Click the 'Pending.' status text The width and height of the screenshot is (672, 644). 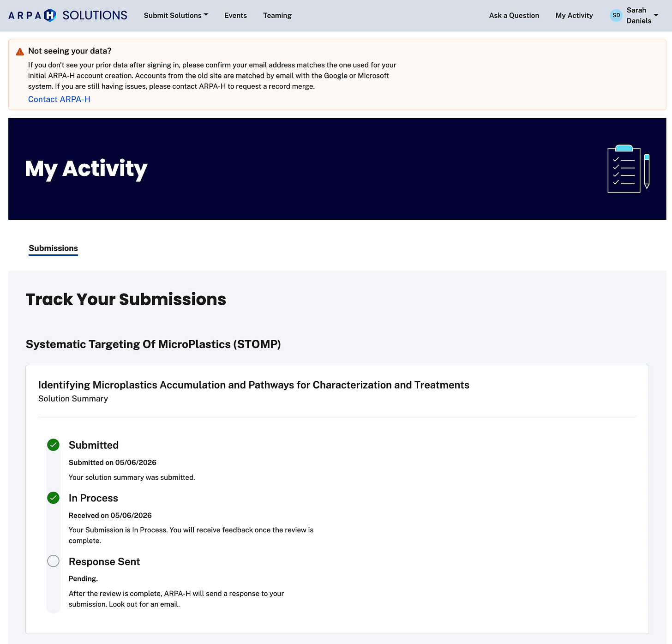84,578
